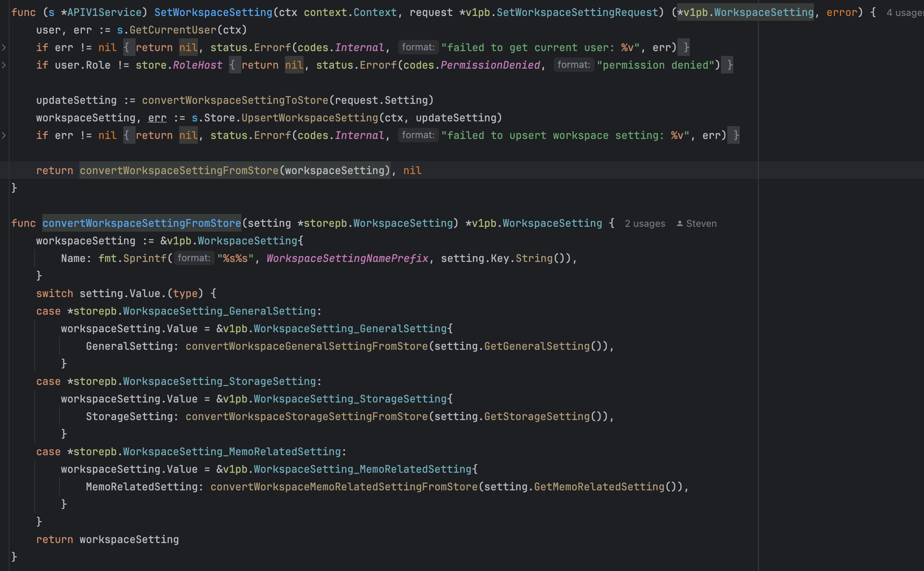Click GetMemoRelatedSetting method call

pos(599,487)
